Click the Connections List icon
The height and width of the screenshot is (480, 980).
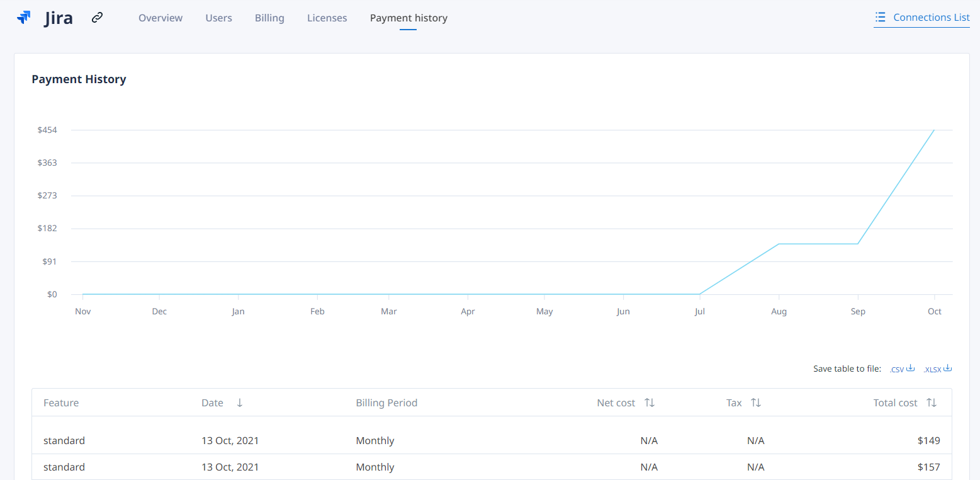click(x=881, y=17)
